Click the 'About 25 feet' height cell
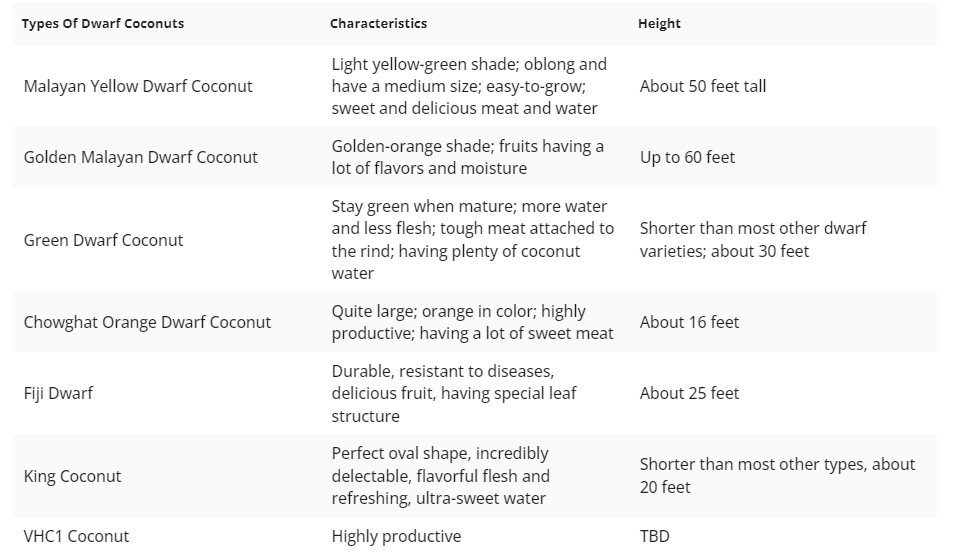Viewport: 953px width, 556px height. point(689,393)
